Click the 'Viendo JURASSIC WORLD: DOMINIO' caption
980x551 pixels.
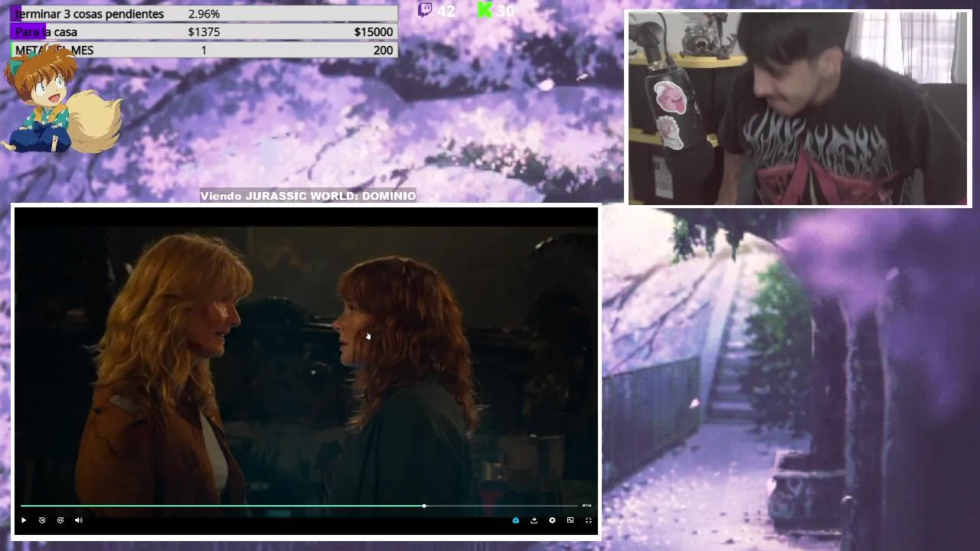tap(308, 196)
